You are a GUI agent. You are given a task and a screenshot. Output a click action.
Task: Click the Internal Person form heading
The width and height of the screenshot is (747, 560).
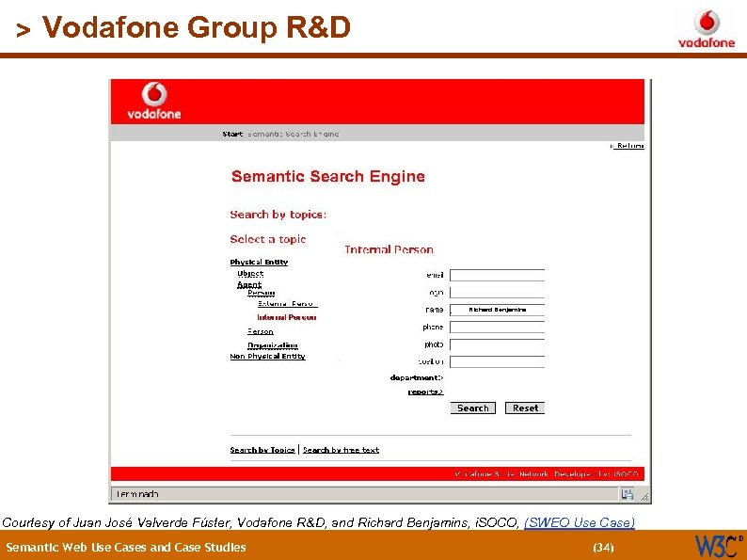click(389, 249)
